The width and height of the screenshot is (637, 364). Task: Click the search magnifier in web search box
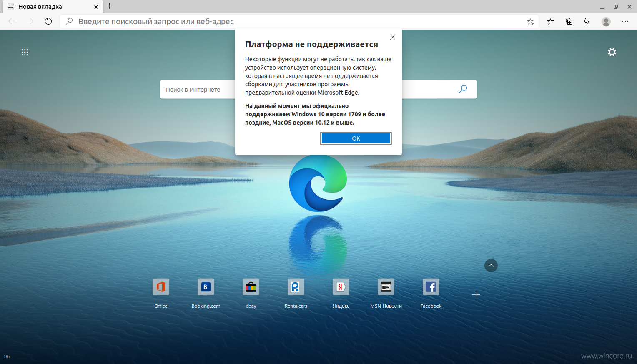(x=463, y=89)
